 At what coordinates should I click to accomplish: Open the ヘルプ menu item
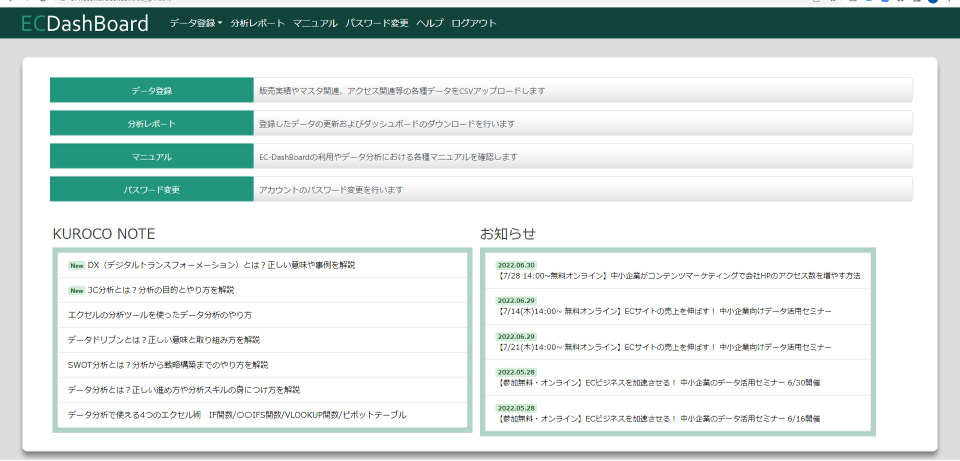[x=430, y=23]
